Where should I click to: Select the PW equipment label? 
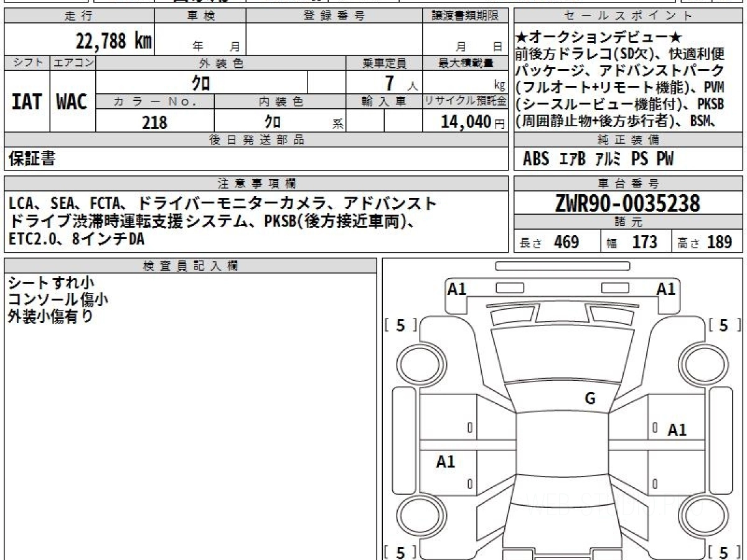point(665,159)
